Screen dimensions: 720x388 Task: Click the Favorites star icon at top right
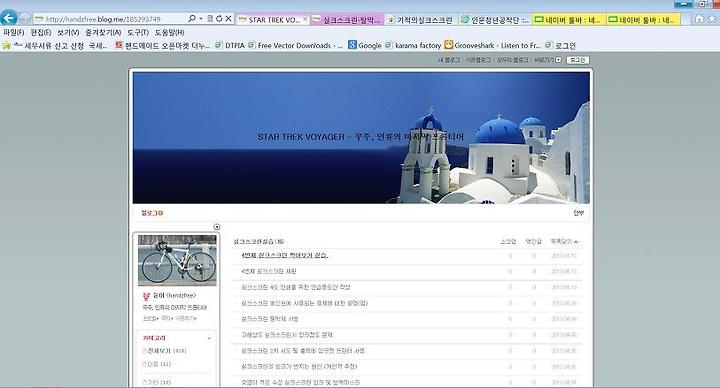713,19
